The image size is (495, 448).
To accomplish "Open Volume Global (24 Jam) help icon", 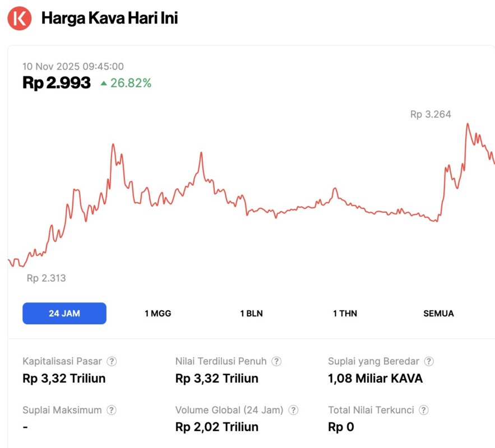I will [293, 410].
